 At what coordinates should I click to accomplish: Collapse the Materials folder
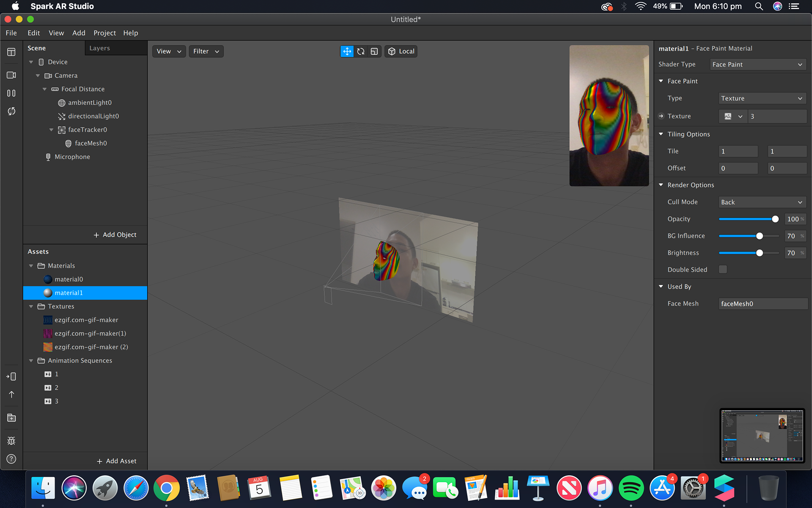(31, 266)
